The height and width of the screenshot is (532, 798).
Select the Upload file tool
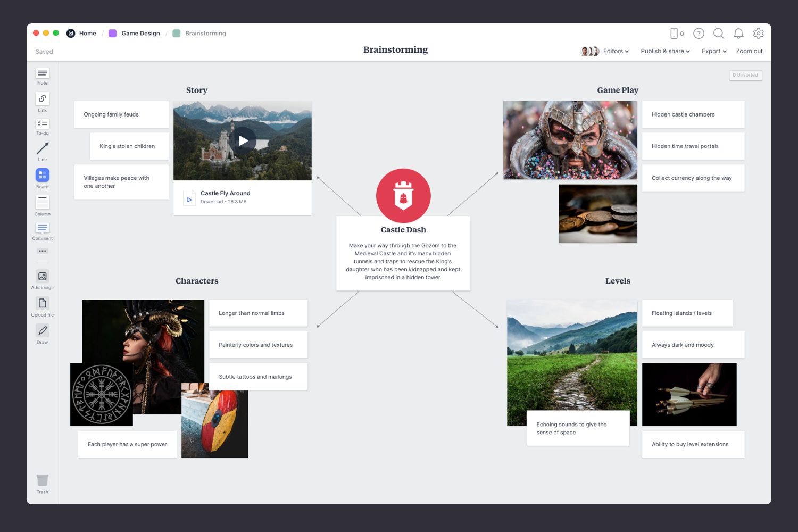42,304
